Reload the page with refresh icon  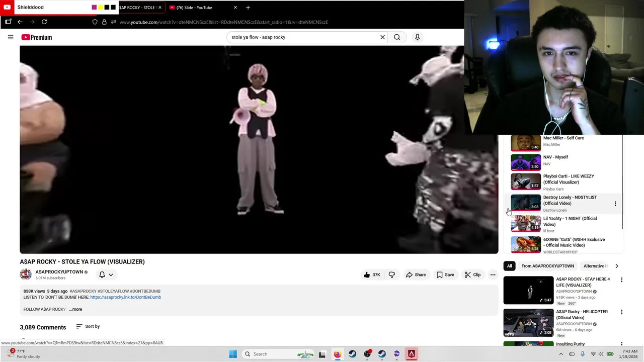click(x=44, y=22)
